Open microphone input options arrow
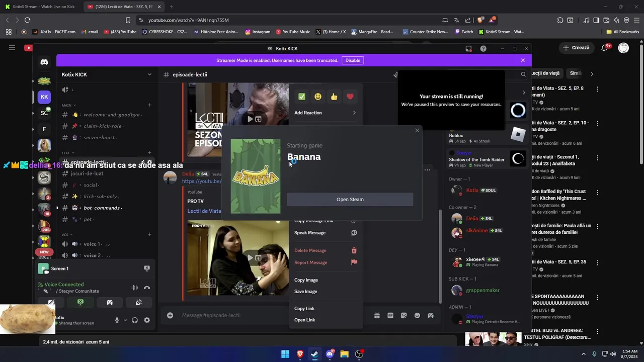This screenshot has height=362, width=644. pos(125,320)
